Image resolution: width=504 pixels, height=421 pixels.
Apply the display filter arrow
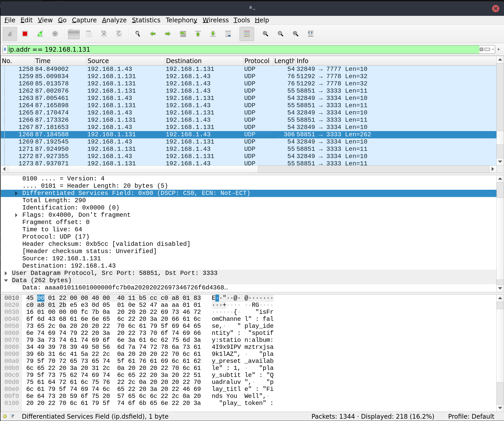coord(487,49)
